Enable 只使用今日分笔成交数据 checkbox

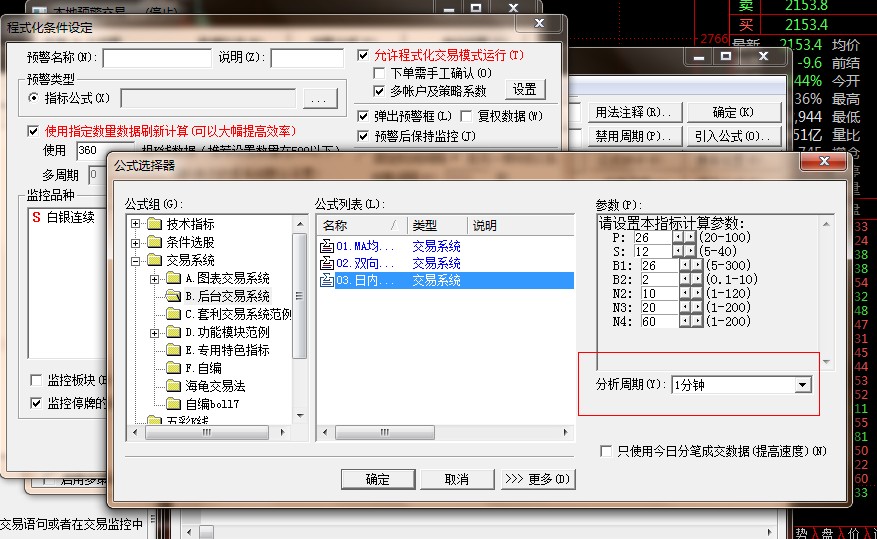pyautogui.click(x=606, y=451)
